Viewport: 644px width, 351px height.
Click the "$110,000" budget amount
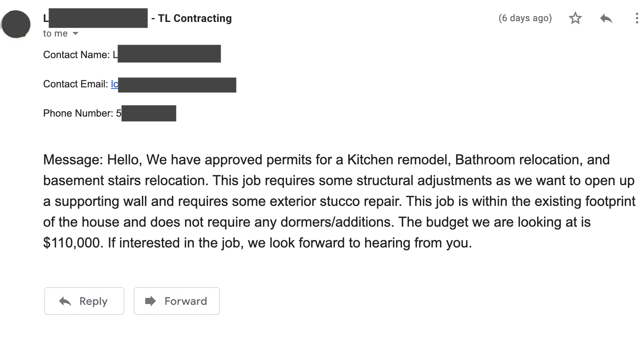click(72, 243)
